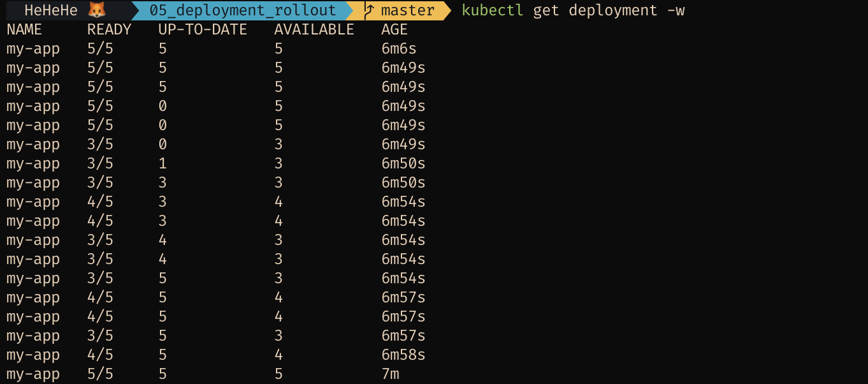
Task: Click the 6m6s age value
Action: pos(399,48)
